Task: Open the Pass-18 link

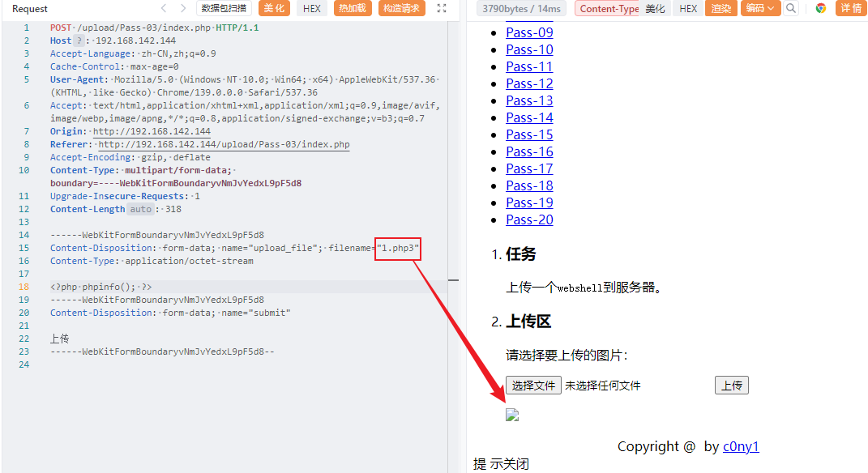Action: (529, 186)
